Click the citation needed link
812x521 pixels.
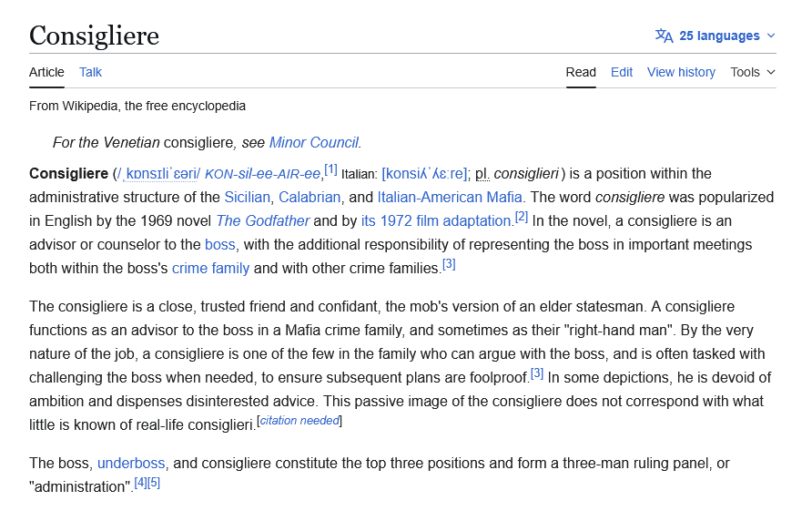pyautogui.click(x=299, y=421)
